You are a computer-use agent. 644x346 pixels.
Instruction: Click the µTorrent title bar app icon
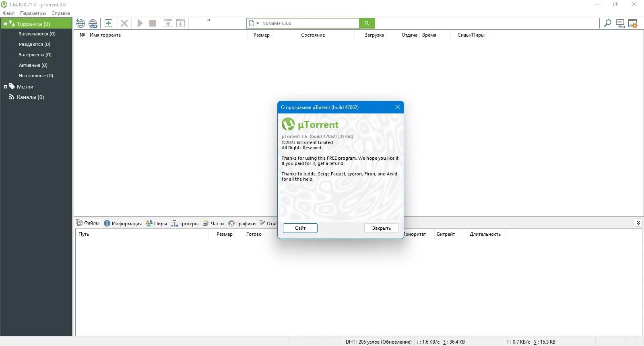point(4,4)
